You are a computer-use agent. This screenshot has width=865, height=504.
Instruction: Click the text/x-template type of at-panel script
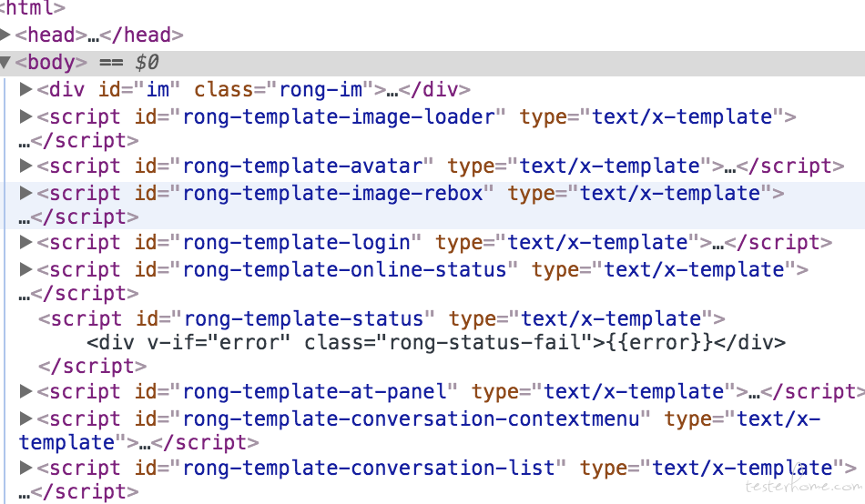[634, 392]
